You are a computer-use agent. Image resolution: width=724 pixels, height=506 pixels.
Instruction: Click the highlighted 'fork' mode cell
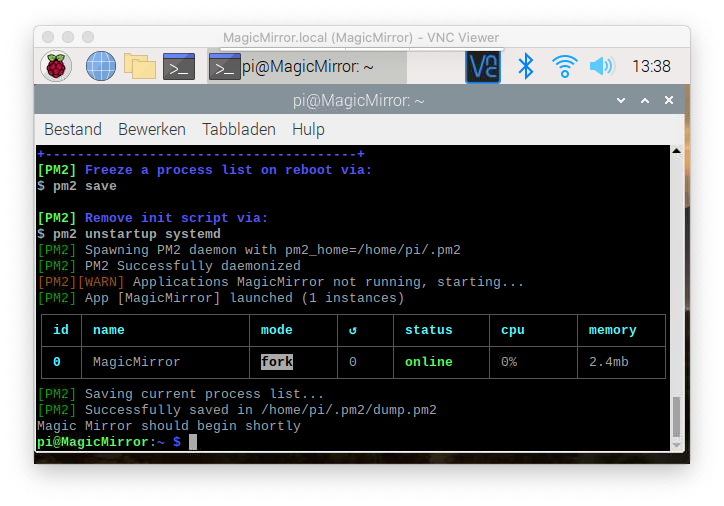277,361
